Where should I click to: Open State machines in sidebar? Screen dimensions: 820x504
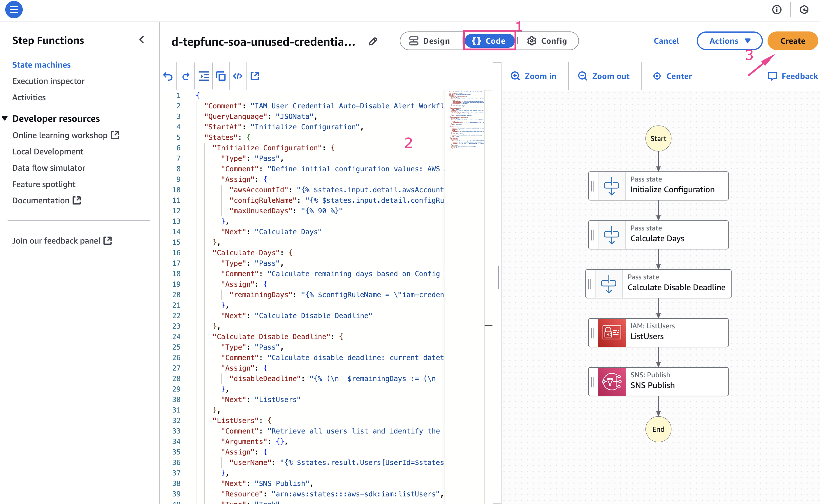coord(41,65)
